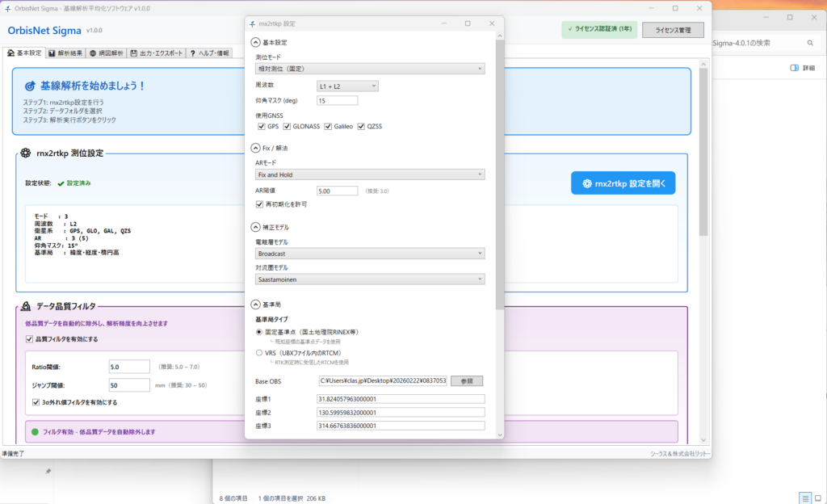The image size is (827, 504).
Task: Expand the ARモード Fix and Hold dropdown
Action: 369,174
